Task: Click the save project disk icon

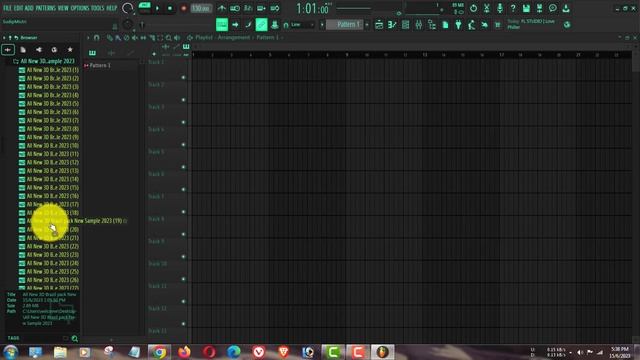Action: [526, 8]
